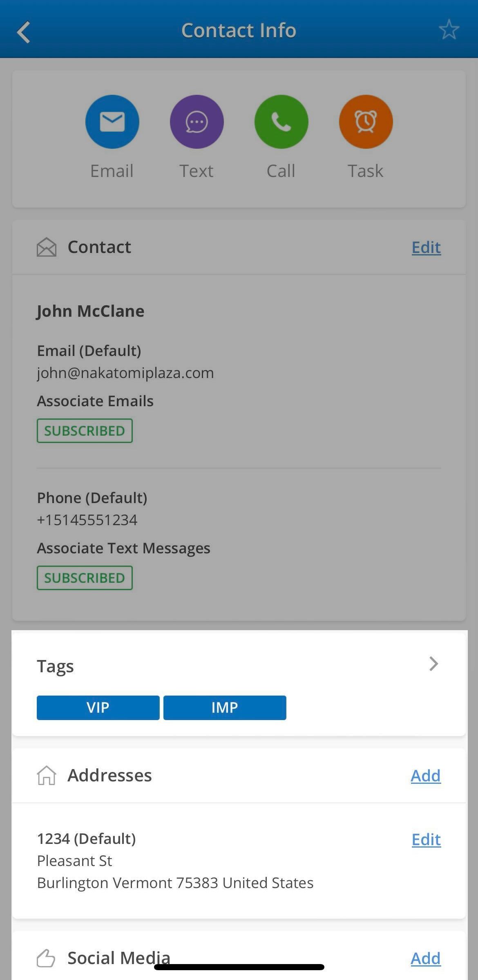Tap the green Call phone icon
478x980 pixels.
(x=281, y=121)
